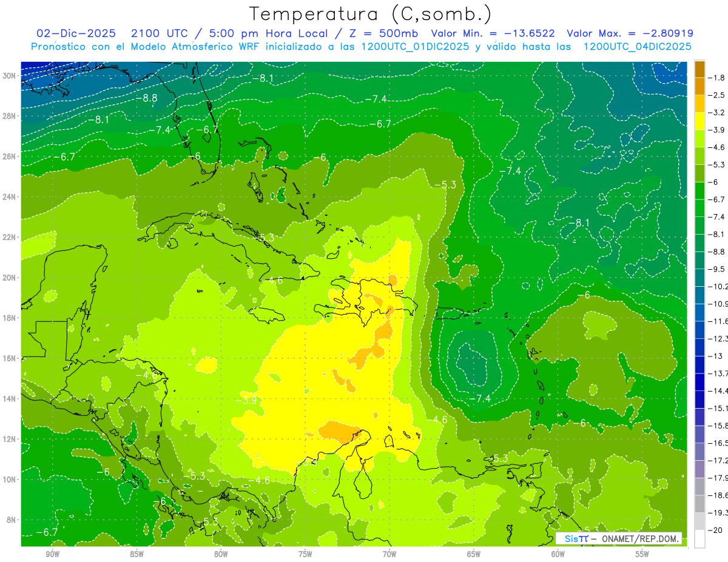The width and height of the screenshot is (728, 562).
Task: Click the '-10.2' colorbar label
Action: point(718,287)
